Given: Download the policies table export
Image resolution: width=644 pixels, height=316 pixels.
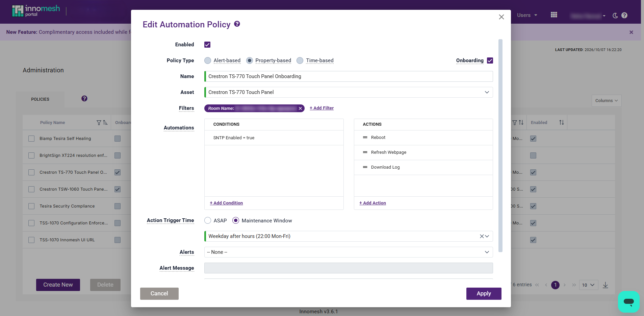Looking at the screenshot, I should 606,285.
